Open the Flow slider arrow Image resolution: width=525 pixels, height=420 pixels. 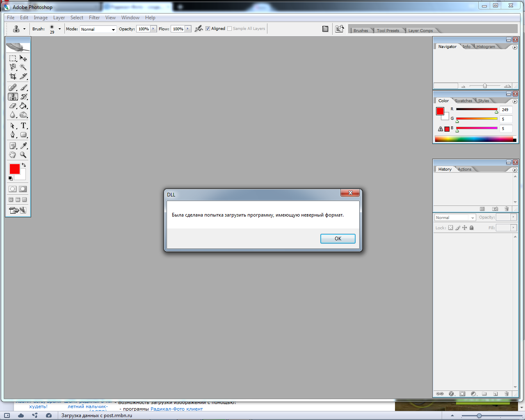click(188, 29)
